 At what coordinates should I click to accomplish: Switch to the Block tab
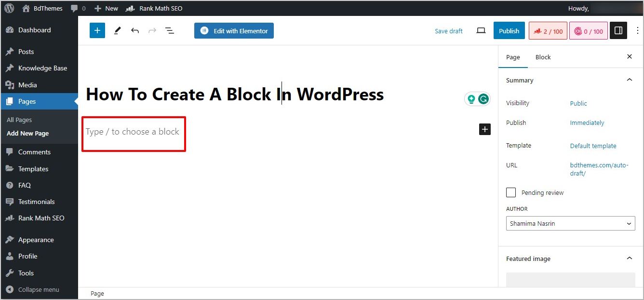pos(543,57)
